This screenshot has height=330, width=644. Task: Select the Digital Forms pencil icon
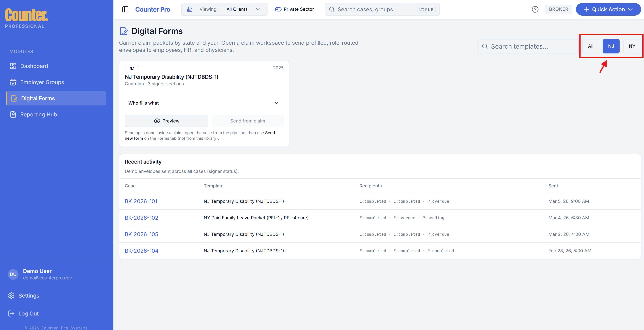pos(14,98)
